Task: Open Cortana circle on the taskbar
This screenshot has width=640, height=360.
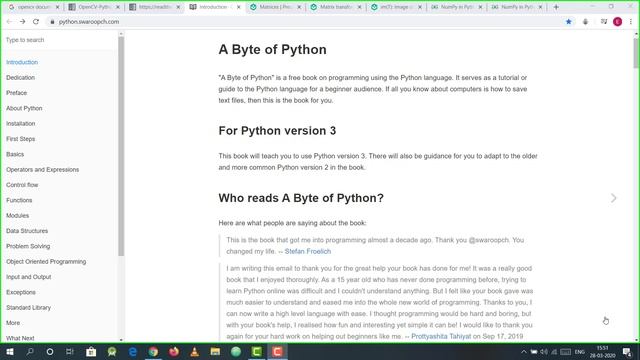Action: pos(50,351)
